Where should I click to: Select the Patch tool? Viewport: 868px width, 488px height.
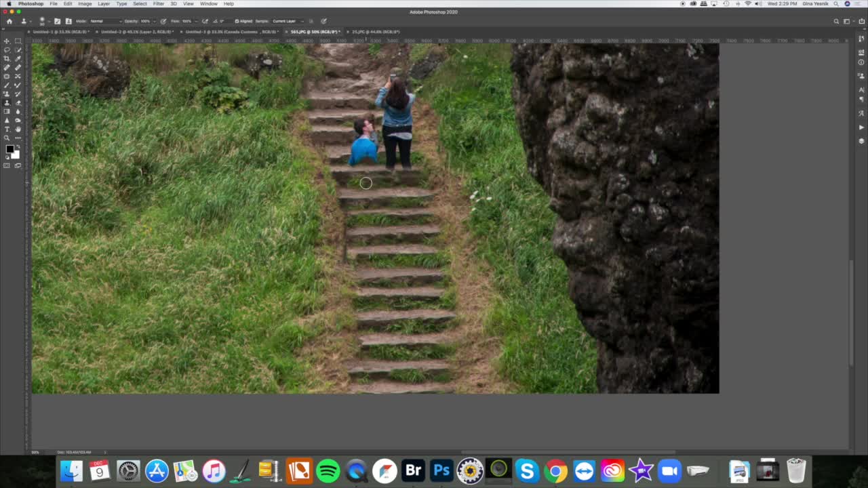[7, 76]
